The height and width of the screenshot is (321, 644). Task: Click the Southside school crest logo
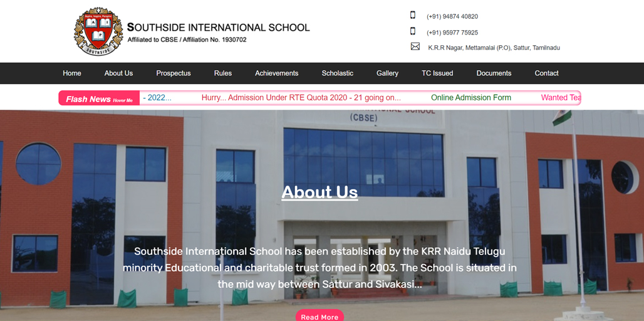point(98,31)
